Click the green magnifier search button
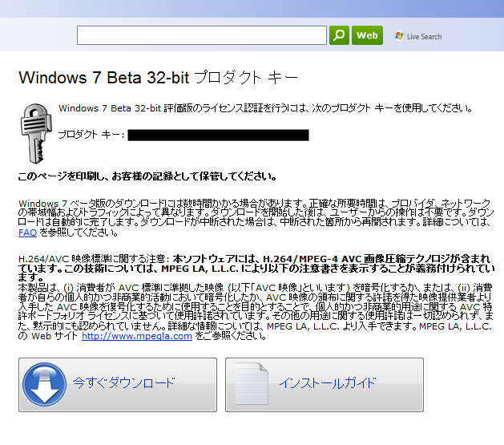This screenshot has width=504, height=445. [x=339, y=35]
